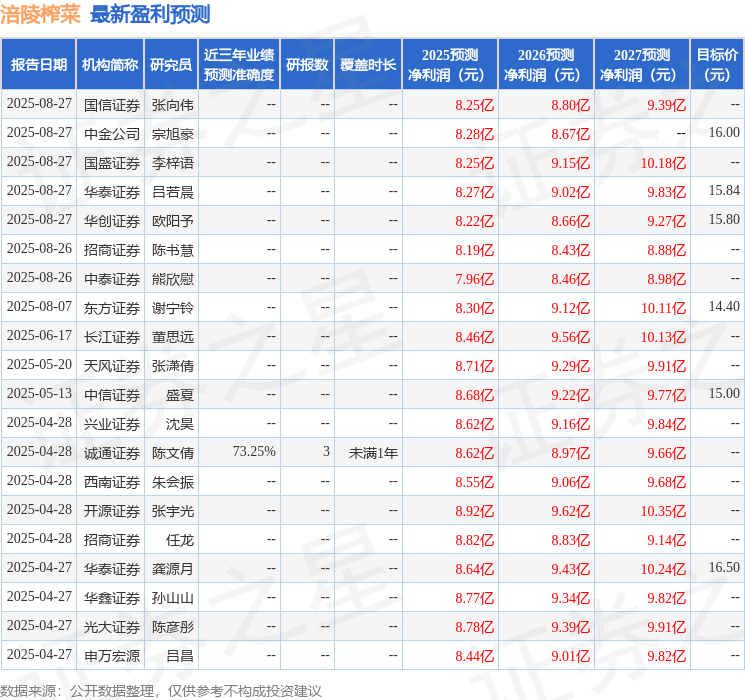Click researcher name 陈书慧

(172, 250)
